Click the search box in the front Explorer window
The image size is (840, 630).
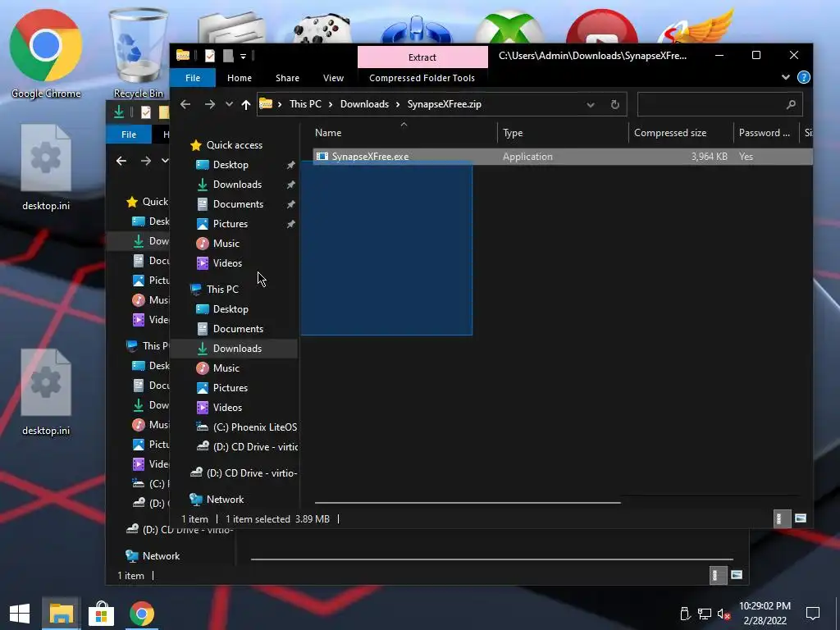720,104
